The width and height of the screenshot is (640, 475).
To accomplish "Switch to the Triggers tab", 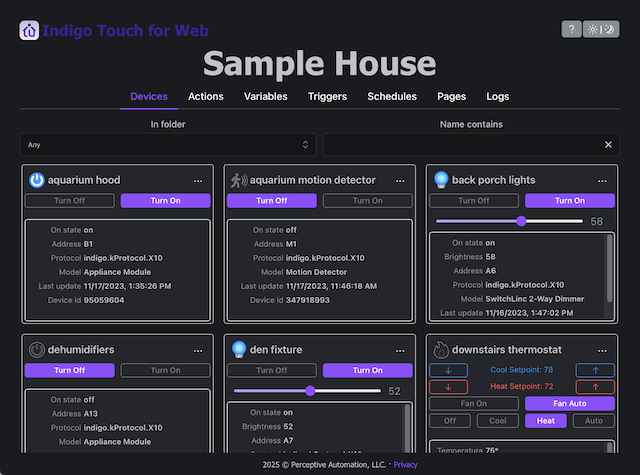I will (327, 97).
